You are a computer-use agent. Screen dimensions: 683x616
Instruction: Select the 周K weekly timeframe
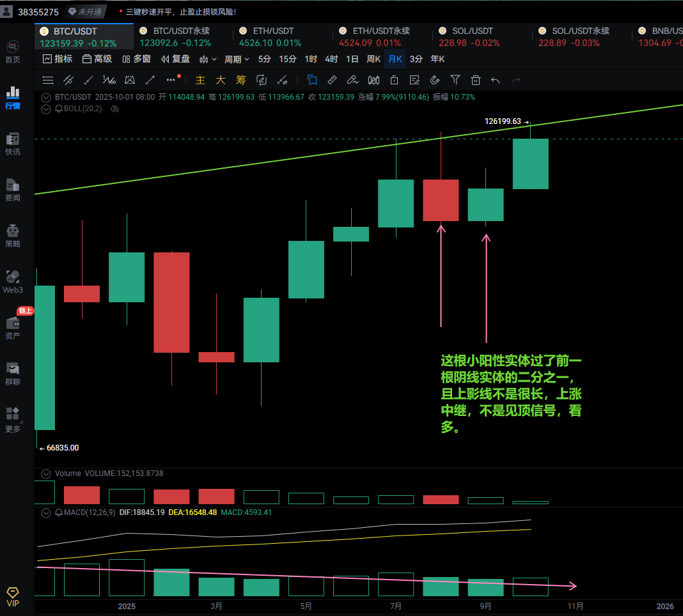[x=373, y=59]
